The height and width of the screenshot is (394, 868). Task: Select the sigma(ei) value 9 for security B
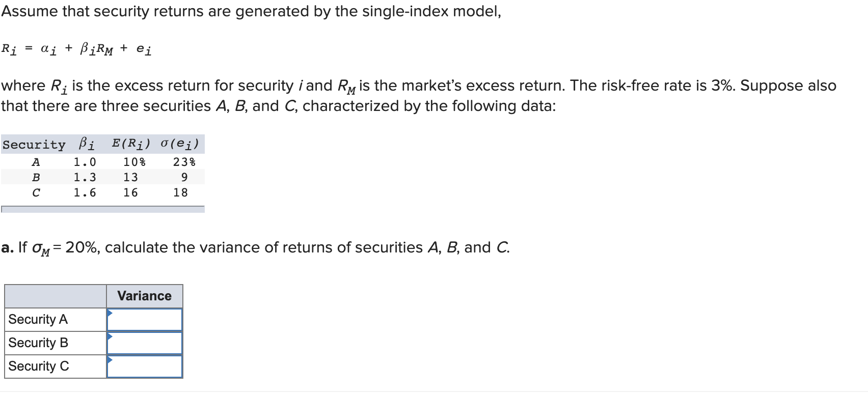184,177
